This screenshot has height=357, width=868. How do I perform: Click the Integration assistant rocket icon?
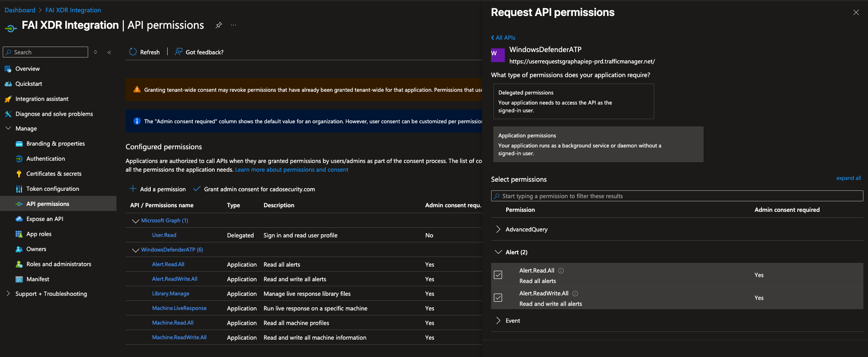pos(8,99)
